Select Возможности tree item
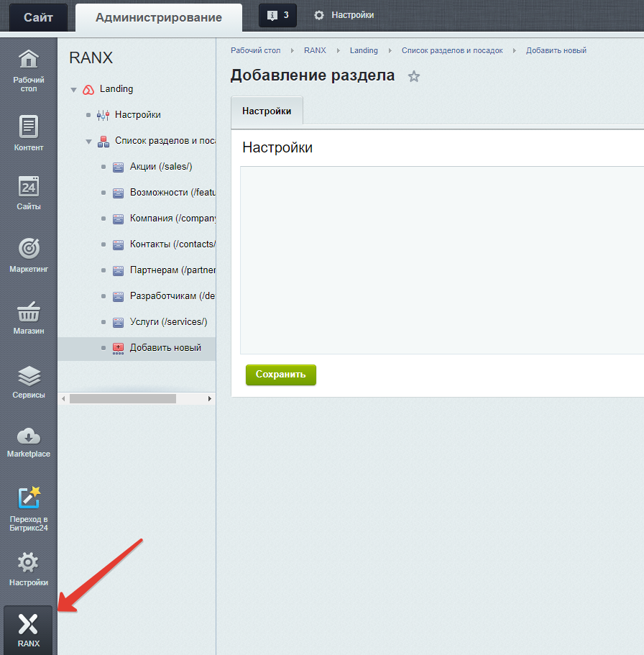This screenshot has height=655, width=644. [172, 193]
